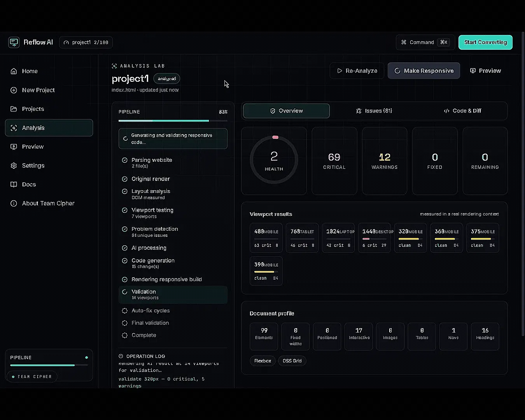The width and height of the screenshot is (525, 420).
Task: Click the Code generation check icon
Action: [124, 261]
